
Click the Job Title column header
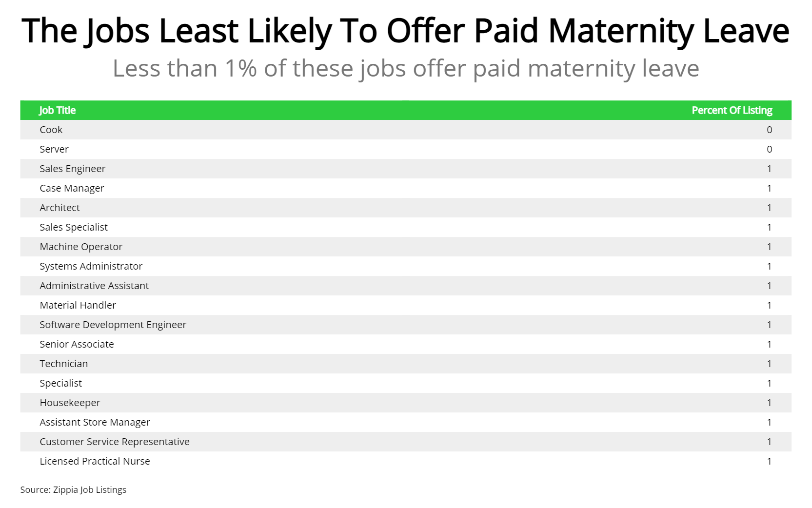click(58, 110)
